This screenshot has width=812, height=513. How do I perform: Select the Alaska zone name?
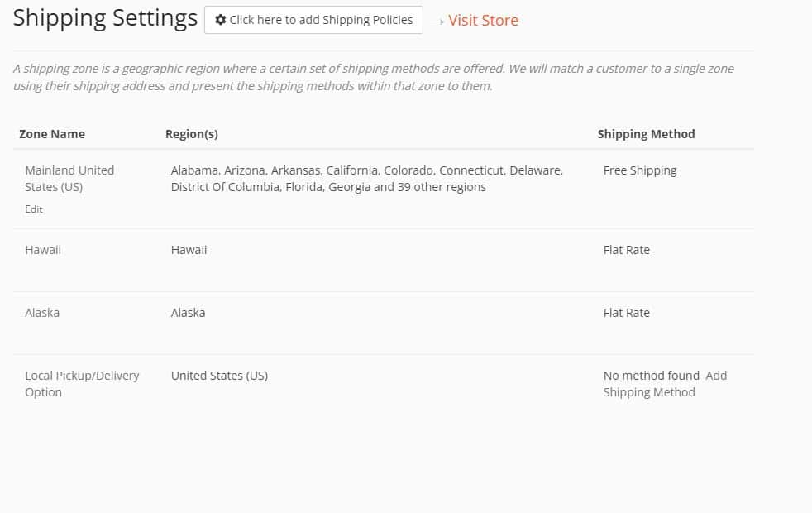click(x=42, y=313)
